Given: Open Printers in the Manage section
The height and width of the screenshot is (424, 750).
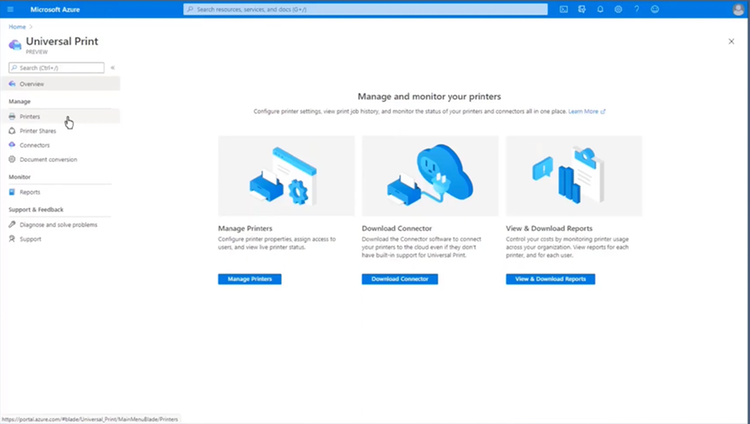Looking at the screenshot, I should click(60, 116).
